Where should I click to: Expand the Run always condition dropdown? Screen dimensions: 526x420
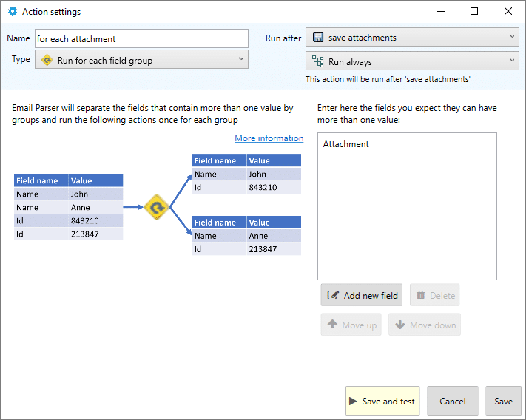pos(512,61)
